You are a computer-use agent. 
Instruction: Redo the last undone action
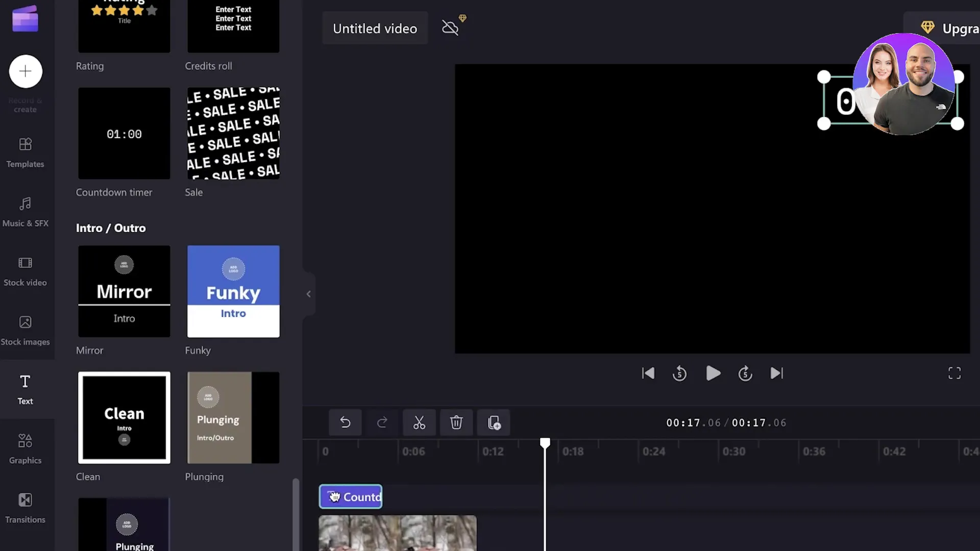point(382,422)
